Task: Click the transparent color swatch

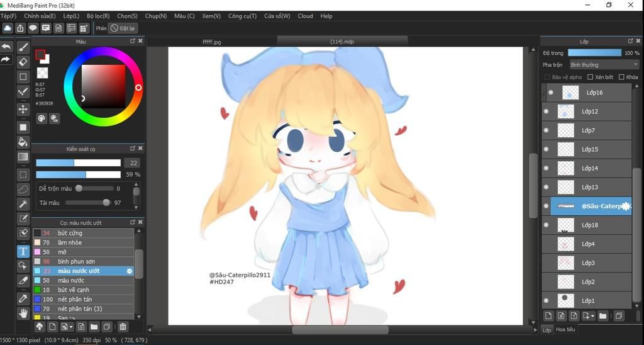Action: [x=42, y=73]
